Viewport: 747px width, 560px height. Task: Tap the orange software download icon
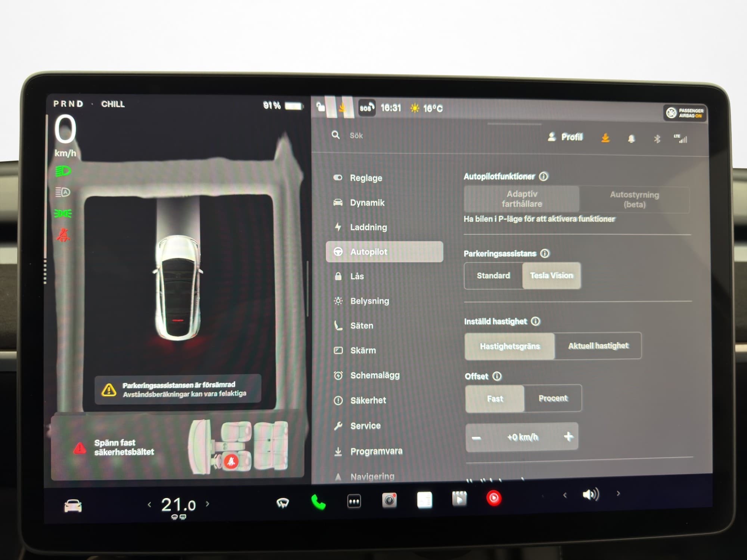[x=605, y=138]
